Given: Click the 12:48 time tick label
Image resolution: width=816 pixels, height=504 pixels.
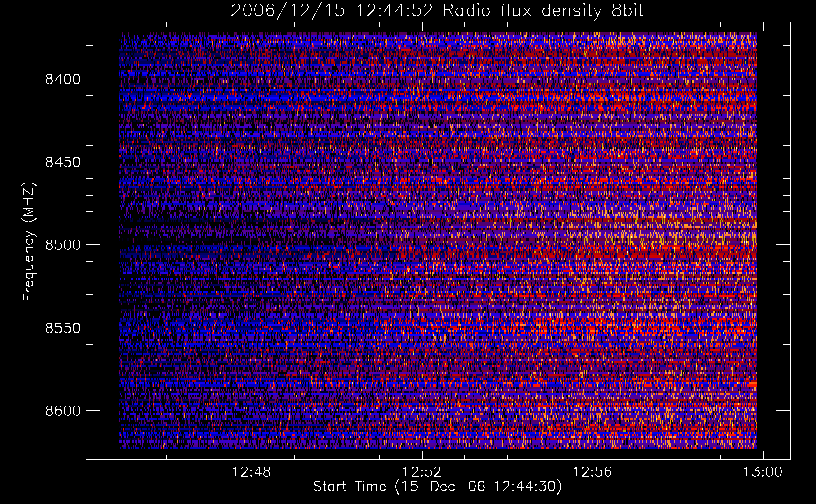Looking at the screenshot, I should (251, 472).
